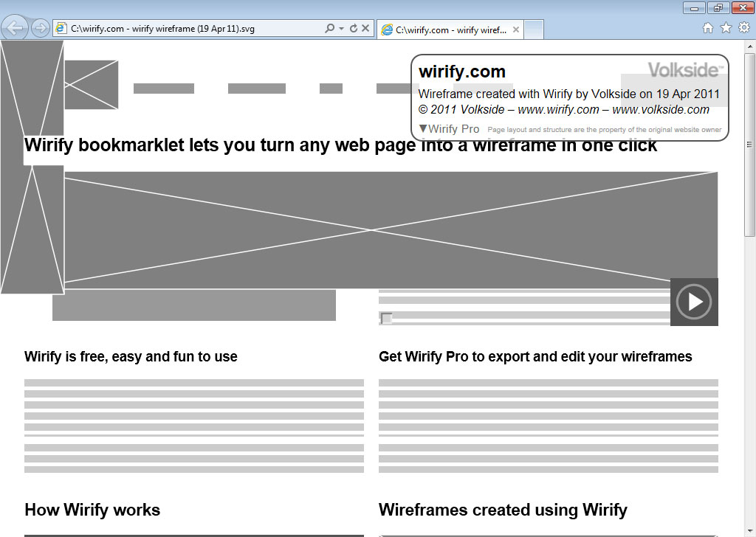Screen dimensions: 756x537
Task: Click the Wirify bookmarklet main headline
Action: tap(340, 145)
